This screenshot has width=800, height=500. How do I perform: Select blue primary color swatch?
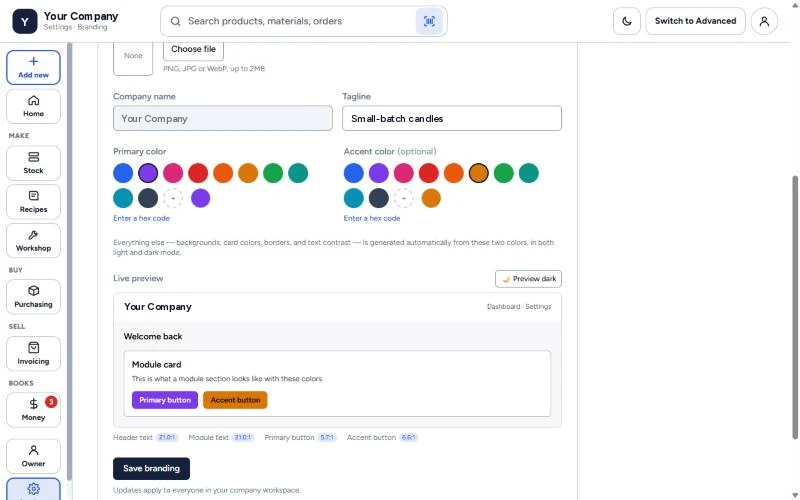click(123, 173)
